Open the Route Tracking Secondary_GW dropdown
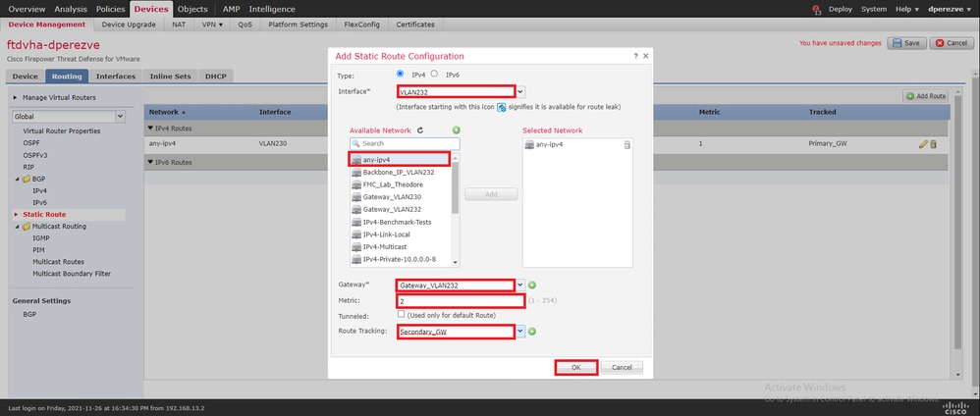Screen dimensions: 980x416 click(520, 332)
